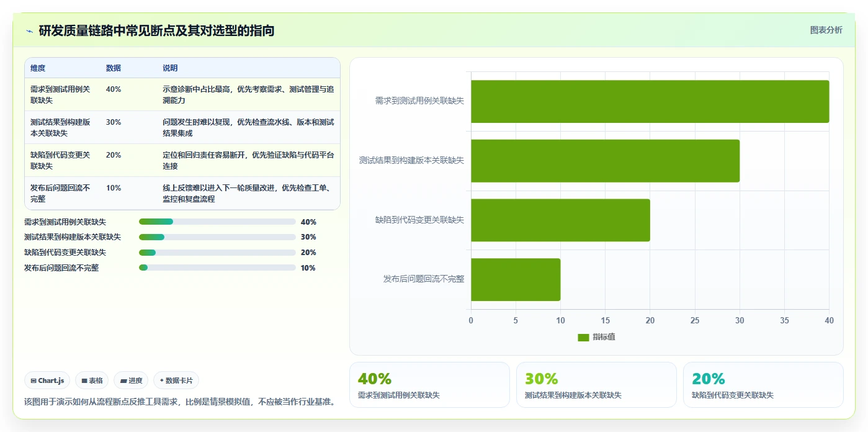
Task: Click the description starting 示意诊断中占比最高
Action: click(x=248, y=94)
